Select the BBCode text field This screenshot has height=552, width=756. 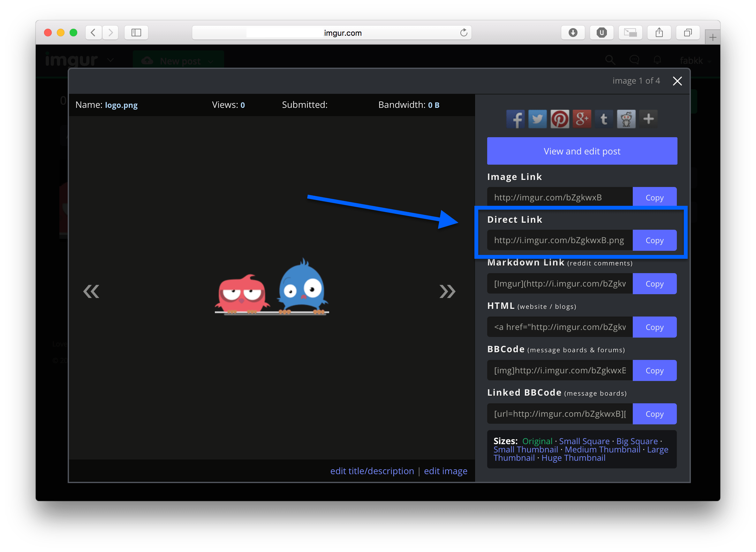click(x=560, y=370)
